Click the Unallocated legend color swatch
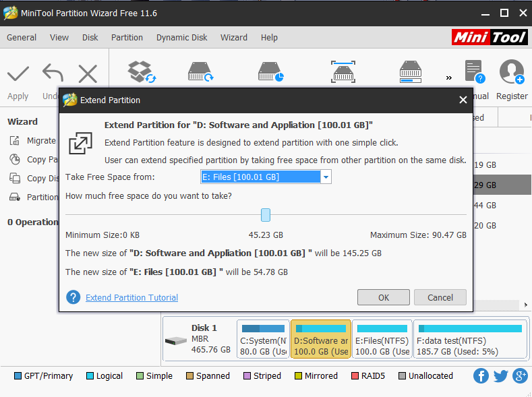532x397 pixels. [x=402, y=375]
